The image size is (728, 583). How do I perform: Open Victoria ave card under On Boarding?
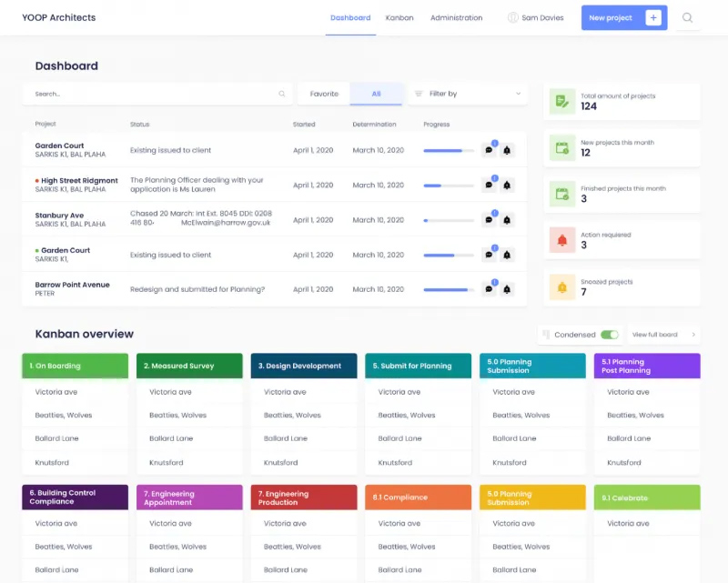pos(76,392)
